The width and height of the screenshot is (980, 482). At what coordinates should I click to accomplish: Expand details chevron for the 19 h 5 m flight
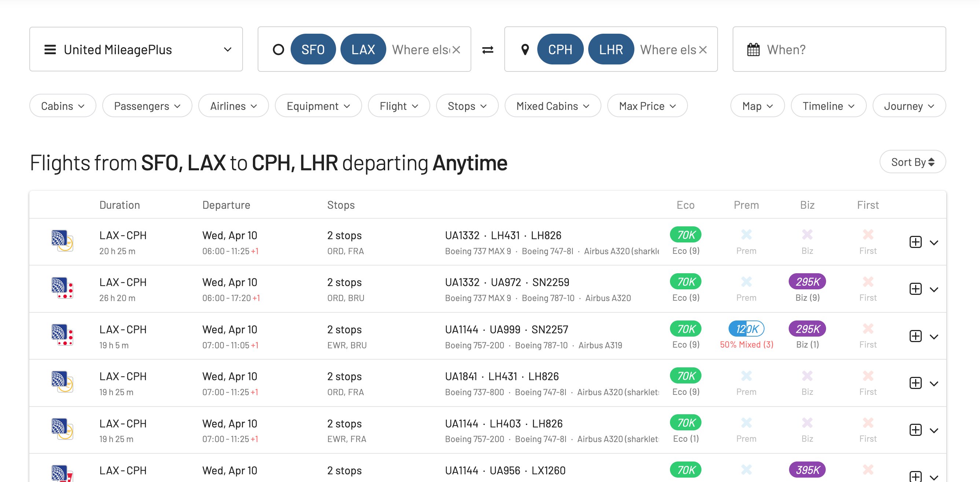click(935, 336)
